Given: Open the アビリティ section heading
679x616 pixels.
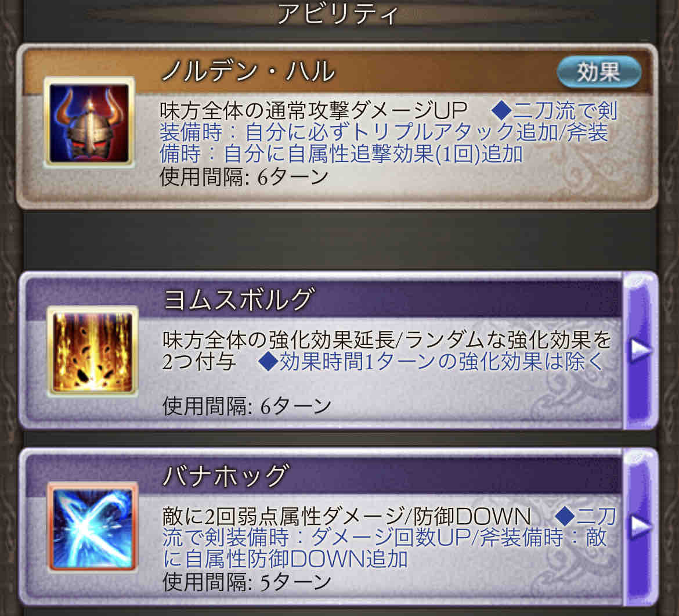Looking at the screenshot, I should tap(338, 14).
